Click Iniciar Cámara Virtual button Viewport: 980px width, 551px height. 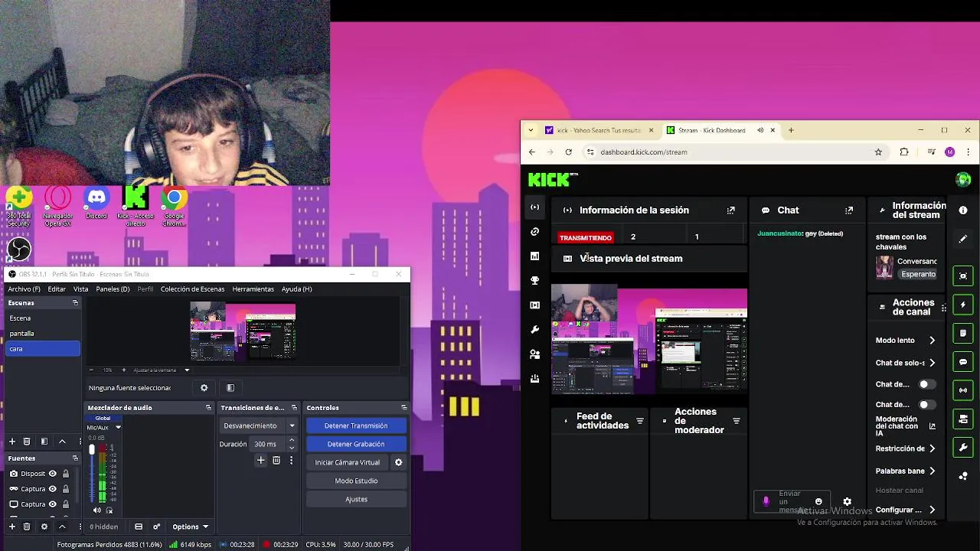pos(347,462)
